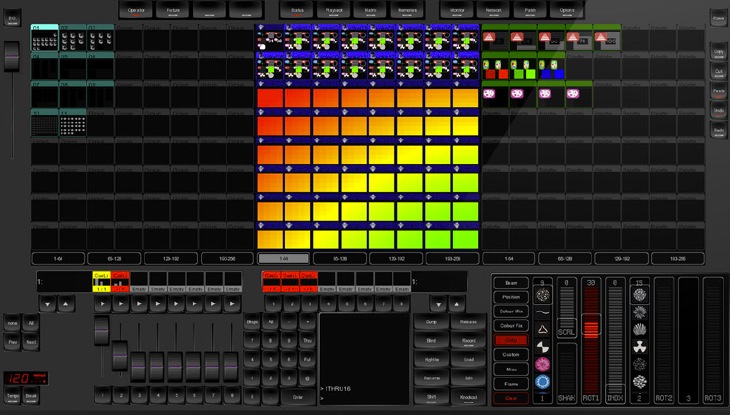Image resolution: width=730 pixels, height=415 pixels.
Task: Select the black-and-white quadrant gobo
Action: coord(542,346)
